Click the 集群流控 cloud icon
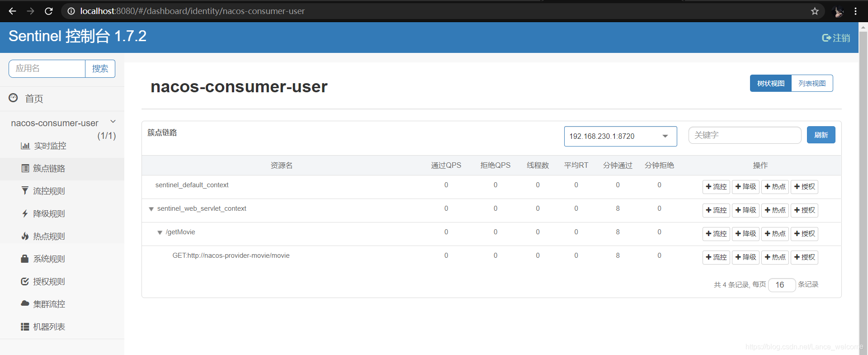 [25, 303]
